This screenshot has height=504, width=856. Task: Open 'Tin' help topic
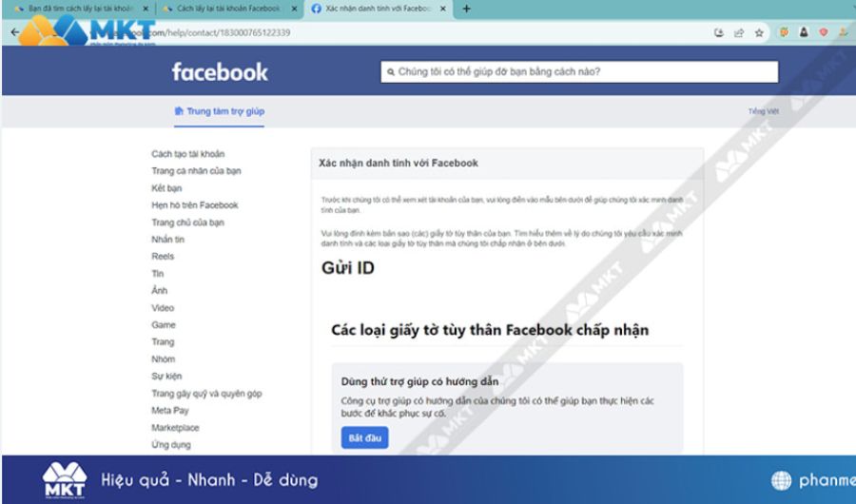[157, 274]
